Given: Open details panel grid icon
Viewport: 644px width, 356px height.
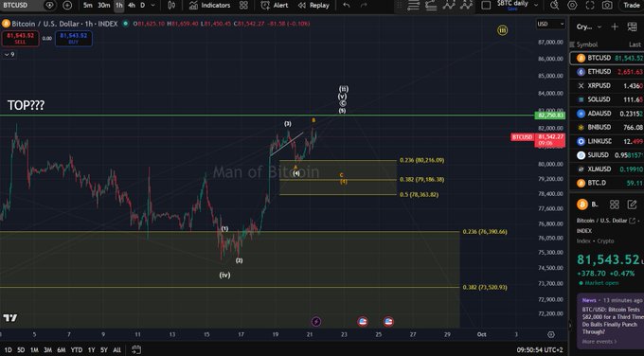Looking at the screenshot, I should [x=615, y=205].
